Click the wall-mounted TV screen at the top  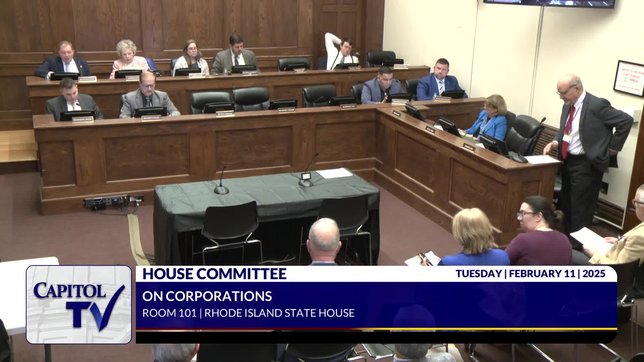[x=549, y=3]
